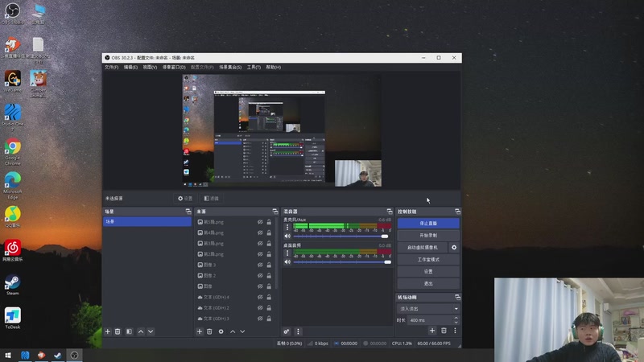Toggle the lock on the 文本 (GDI+) 4 source
The width and height of the screenshot is (644, 362).
(x=269, y=297)
